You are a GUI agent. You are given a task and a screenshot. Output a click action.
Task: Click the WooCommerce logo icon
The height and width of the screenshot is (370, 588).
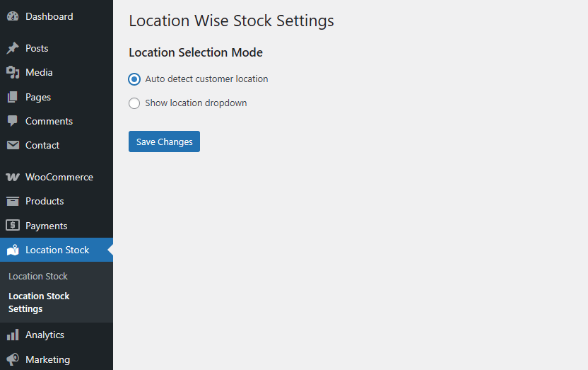click(x=13, y=177)
